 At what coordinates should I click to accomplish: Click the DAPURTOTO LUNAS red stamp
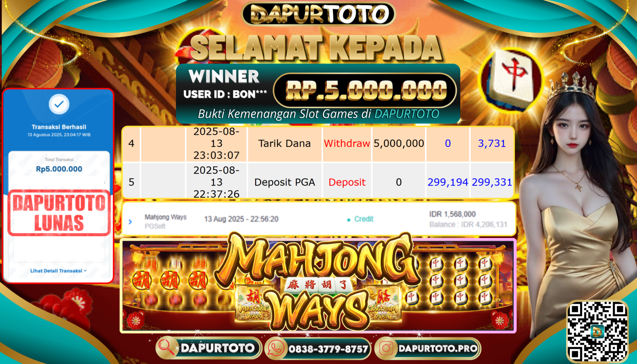59,213
